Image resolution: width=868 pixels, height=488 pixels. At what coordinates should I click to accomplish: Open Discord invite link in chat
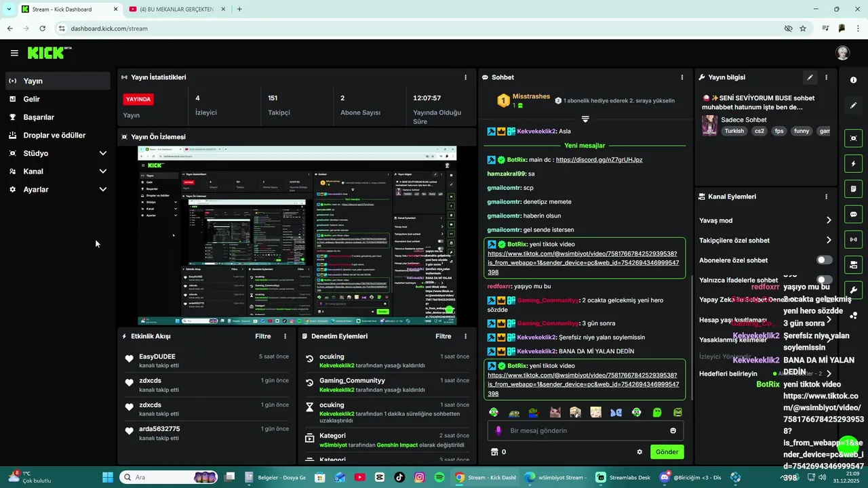pyautogui.click(x=599, y=160)
